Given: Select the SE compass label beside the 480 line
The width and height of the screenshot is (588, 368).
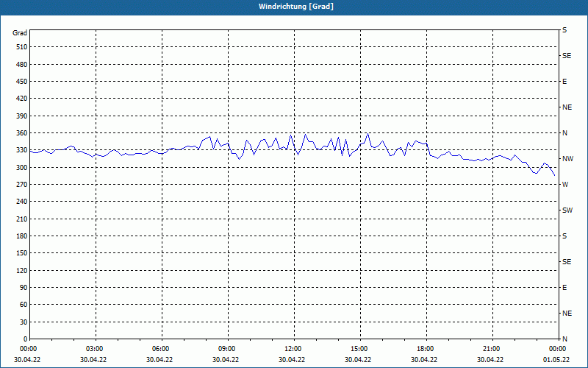Looking at the screenshot, I should click(x=567, y=56).
